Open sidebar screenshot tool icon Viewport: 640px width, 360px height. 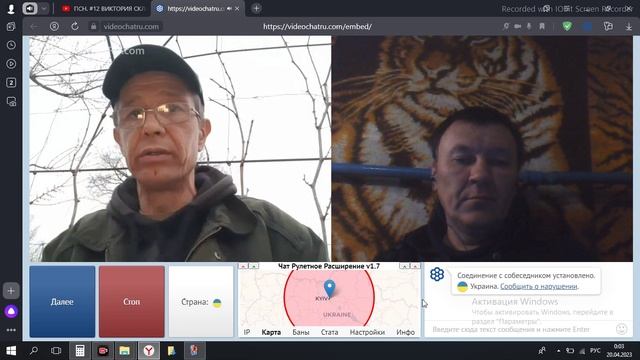tap(11, 101)
